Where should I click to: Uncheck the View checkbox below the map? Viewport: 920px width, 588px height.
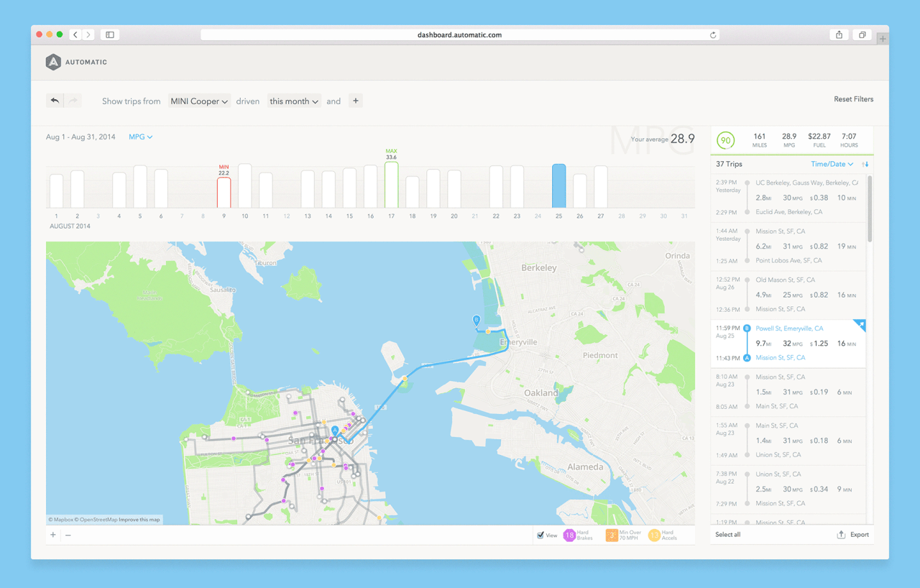540,536
